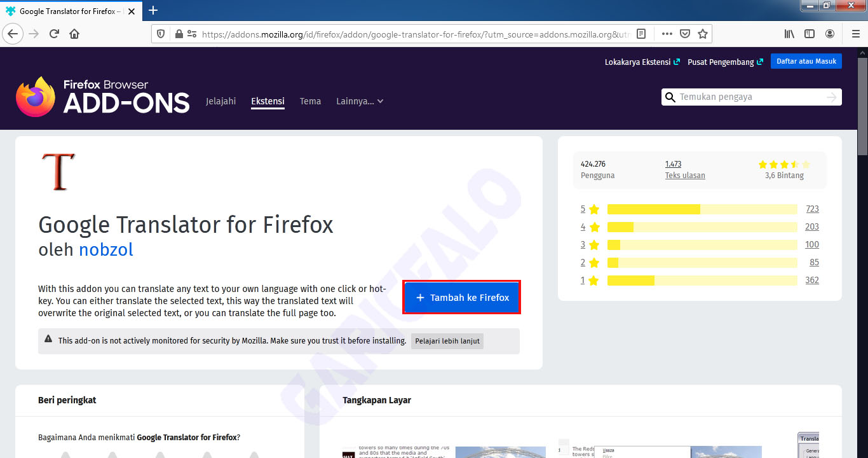This screenshot has height=458, width=868.
Task: Click the 5-star rating bar
Action: (702, 209)
